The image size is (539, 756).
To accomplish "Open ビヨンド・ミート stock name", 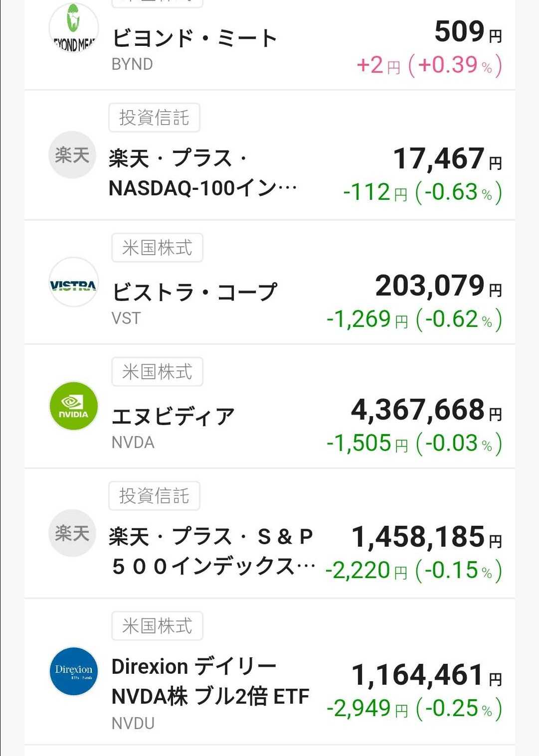I will pyautogui.click(x=194, y=39).
